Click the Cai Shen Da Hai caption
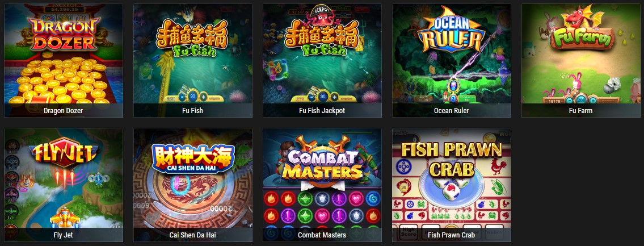The height and width of the screenshot is (246, 644). tap(192, 235)
